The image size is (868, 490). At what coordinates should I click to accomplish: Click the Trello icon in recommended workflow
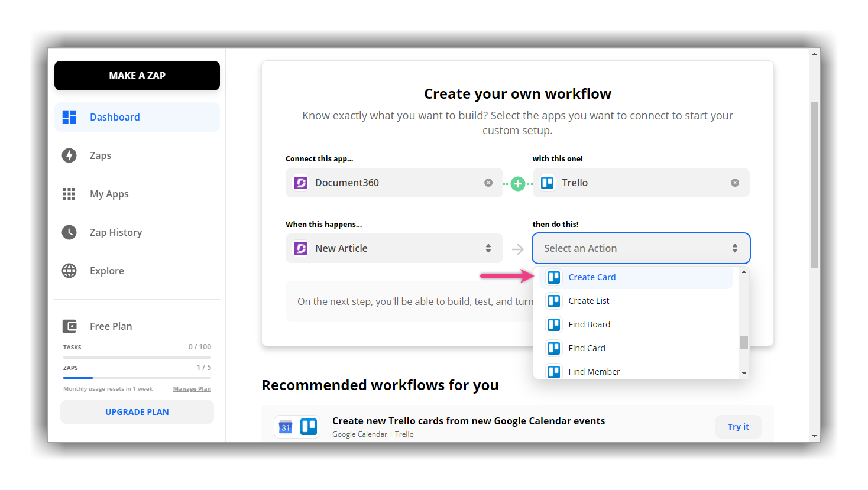pos(309,427)
